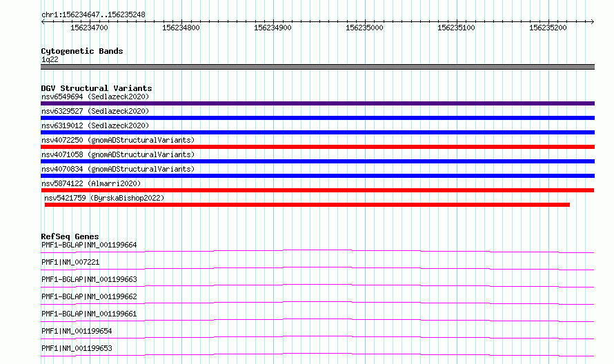Select the blue nsv4070834 variant bar
Image resolution: width=614 pixels, height=364 pixels.
[x=317, y=176]
